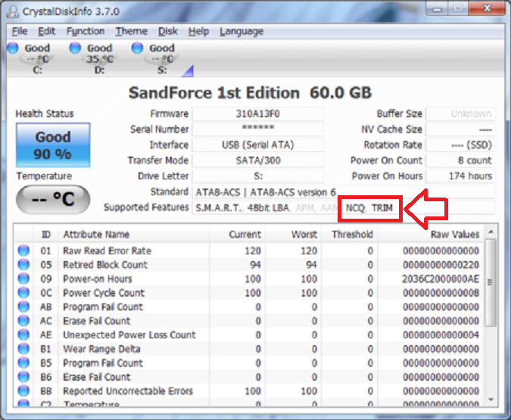This screenshot has height=420, width=511.
Task: Open the Edit menu
Action: [46, 31]
